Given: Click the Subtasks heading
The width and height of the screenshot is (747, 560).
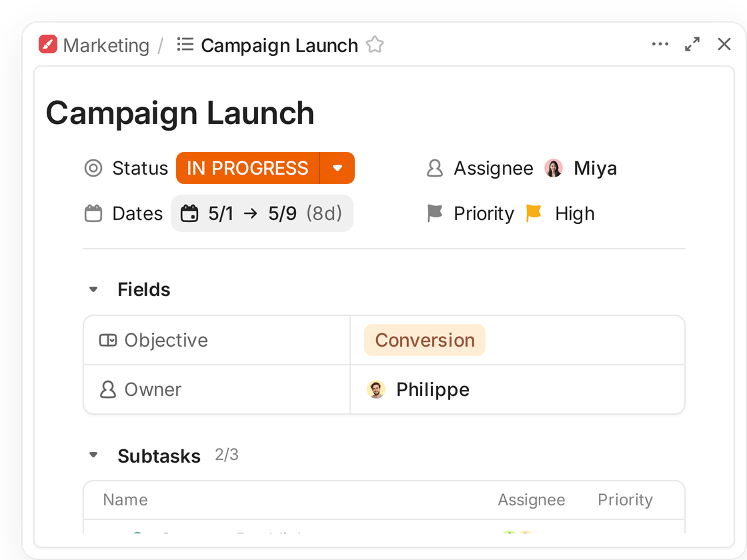Looking at the screenshot, I should [159, 456].
